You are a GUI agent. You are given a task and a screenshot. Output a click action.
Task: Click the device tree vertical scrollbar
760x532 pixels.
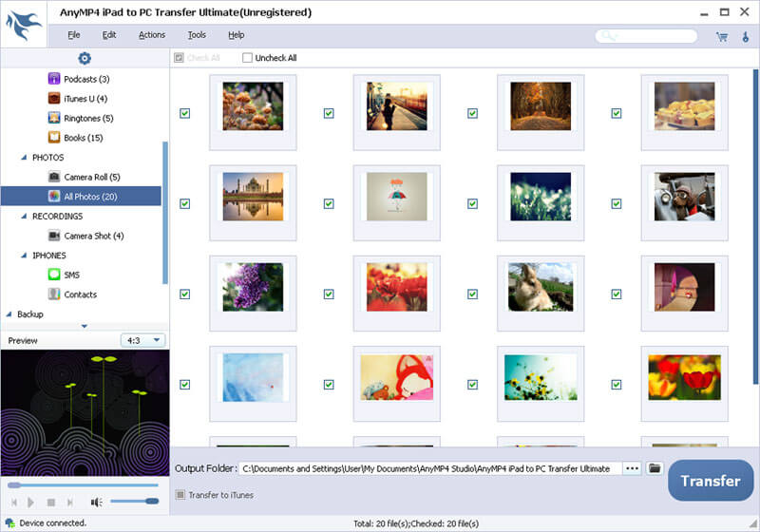point(164,212)
